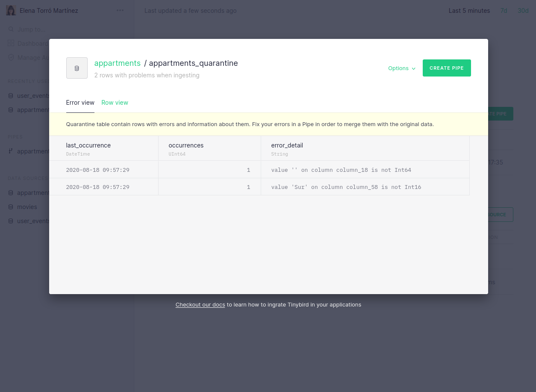The image size is (536, 392).
Task: Click the chevron arrow next to Options
Action: click(413, 68)
